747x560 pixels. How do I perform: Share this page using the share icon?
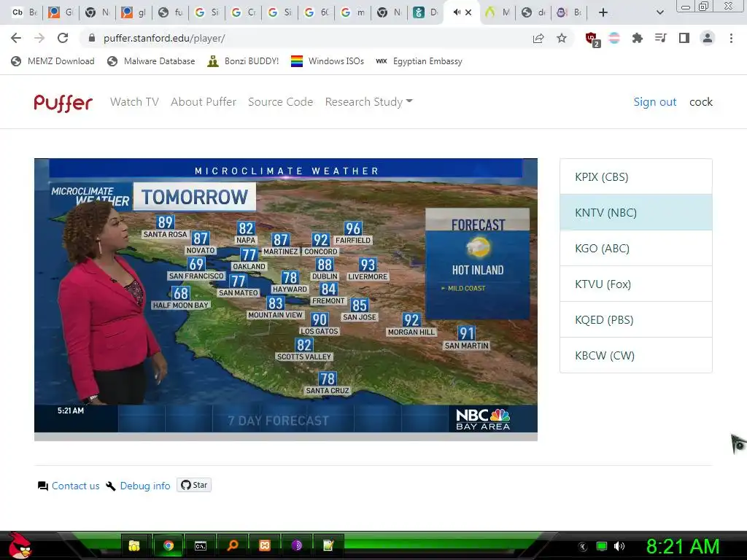[x=538, y=38]
